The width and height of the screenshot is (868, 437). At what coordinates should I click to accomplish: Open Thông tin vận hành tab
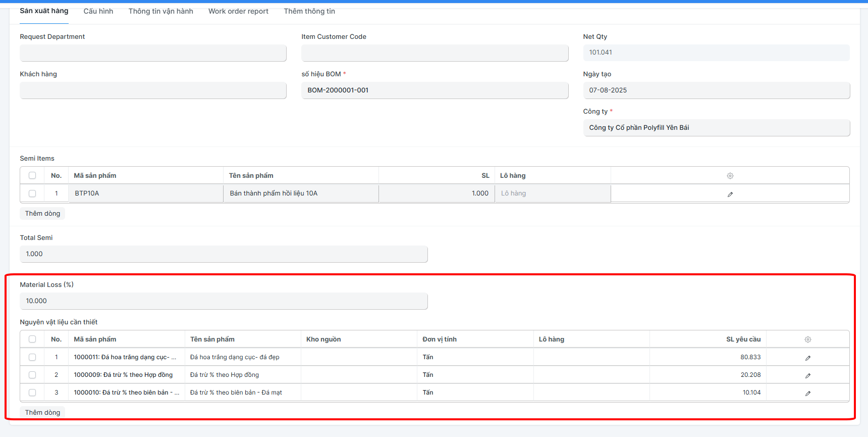[x=160, y=11]
